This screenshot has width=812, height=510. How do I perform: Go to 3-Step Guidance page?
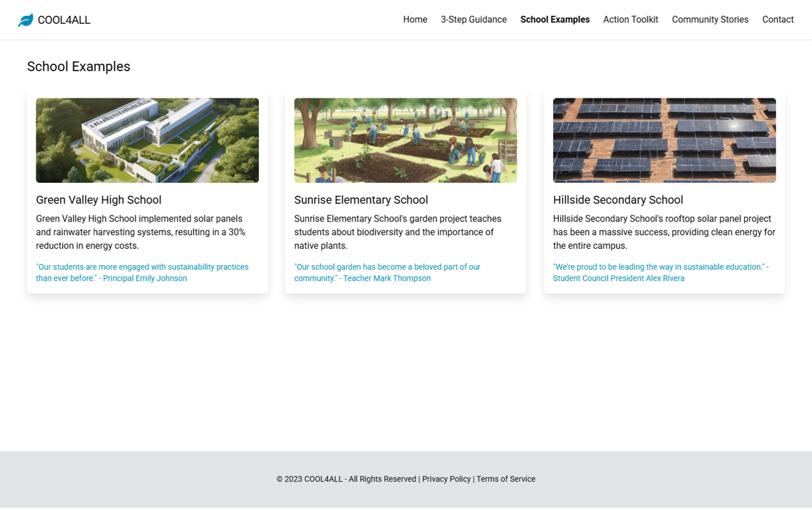(473, 19)
